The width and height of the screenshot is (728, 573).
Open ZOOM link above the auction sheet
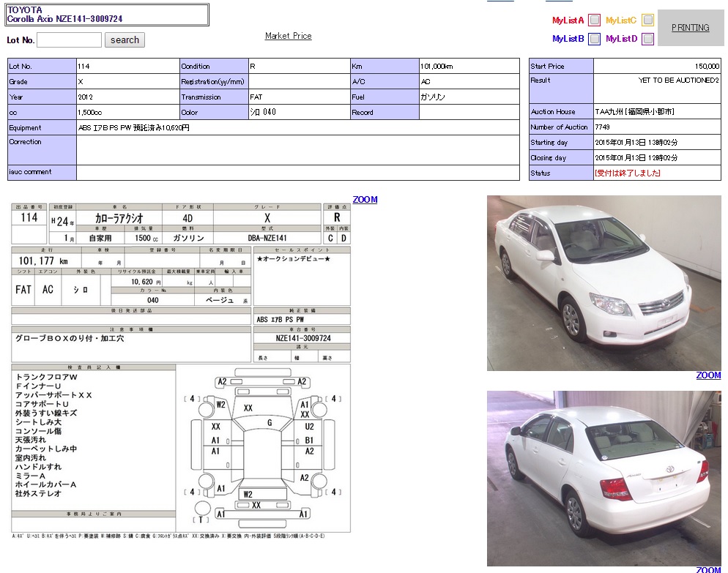[x=365, y=200]
